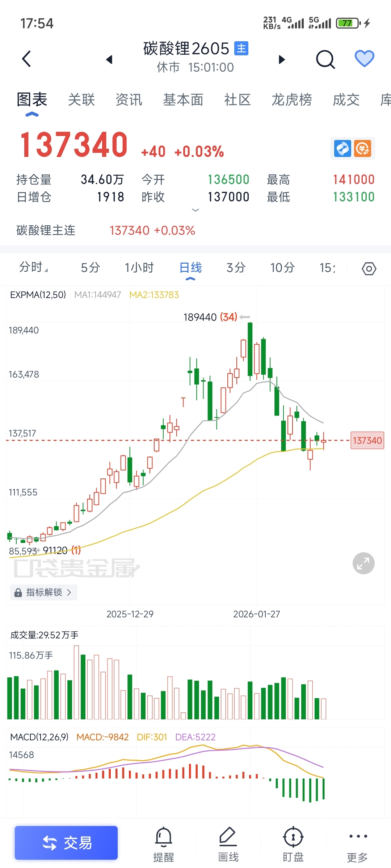Tap the back arrow icon
The image size is (391, 868).
pyautogui.click(x=27, y=59)
